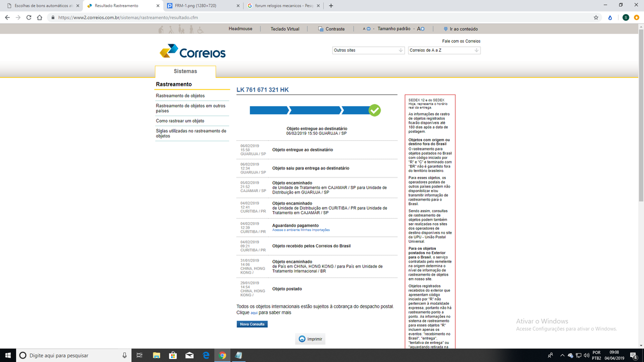This screenshot has height=362, width=644.
Task: Click the Headmouse link
Action: (x=240, y=29)
